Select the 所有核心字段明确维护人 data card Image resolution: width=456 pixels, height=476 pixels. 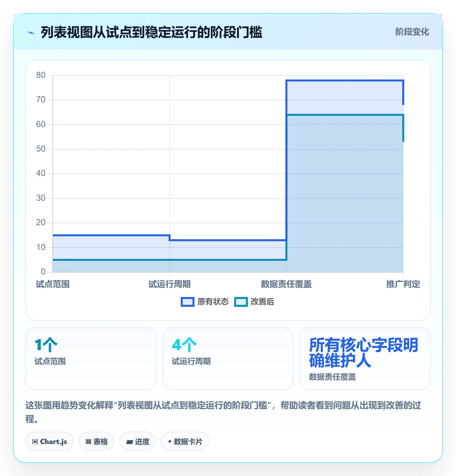point(365,359)
